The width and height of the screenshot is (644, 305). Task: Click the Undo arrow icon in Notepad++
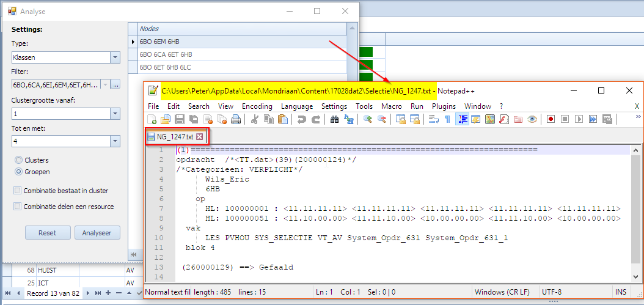[x=302, y=120]
